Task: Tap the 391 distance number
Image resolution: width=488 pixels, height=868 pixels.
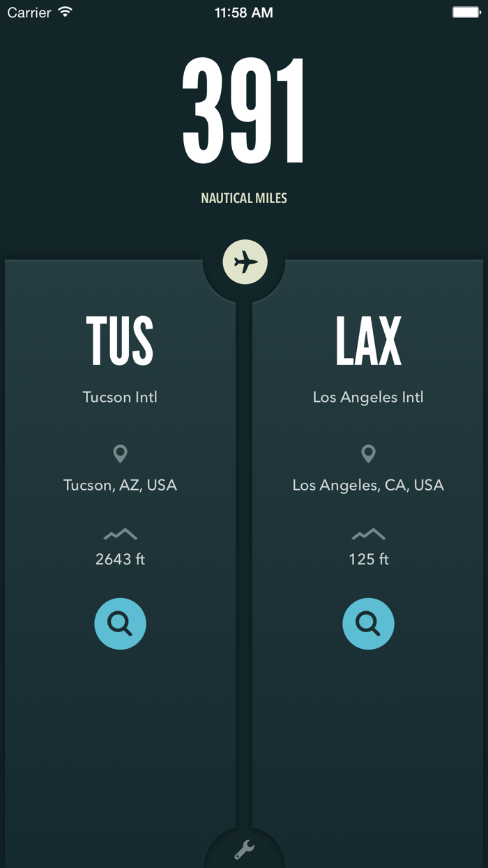Action: (244, 112)
